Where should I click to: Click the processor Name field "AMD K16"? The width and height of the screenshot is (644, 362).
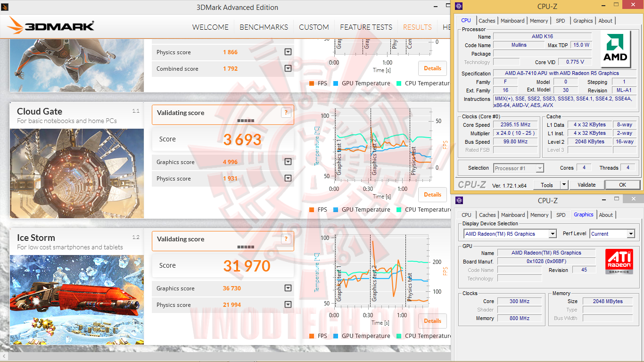[x=542, y=37]
